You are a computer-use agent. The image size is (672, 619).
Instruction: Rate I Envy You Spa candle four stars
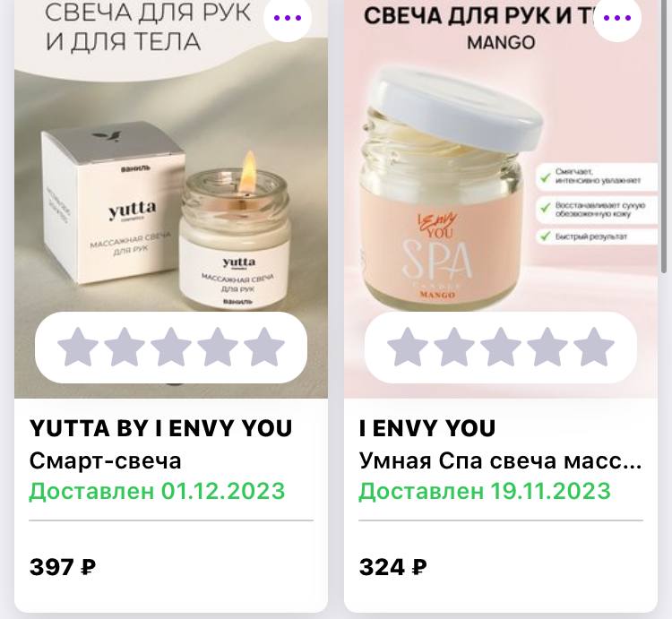[547, 348]
